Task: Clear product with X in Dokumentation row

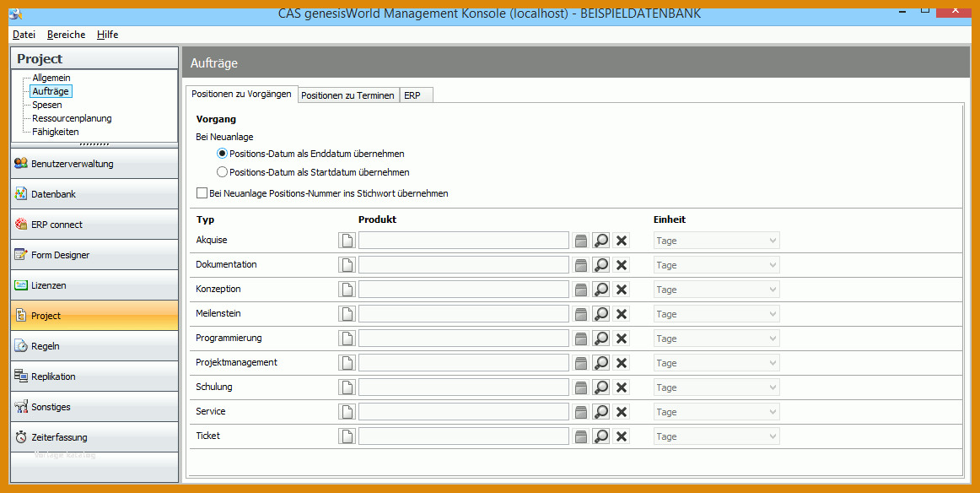Action: coord(622,264)
